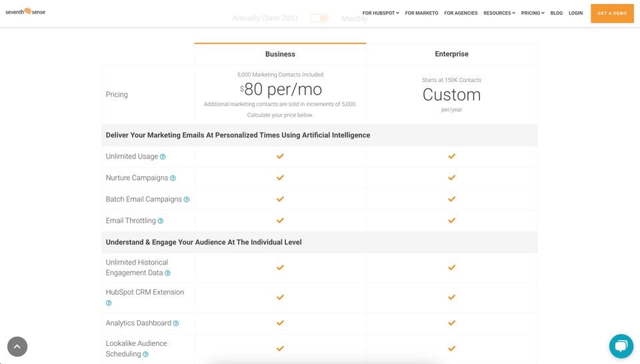Open help icon next to Email Throttling
640x364 pixels.
[161, 221]
